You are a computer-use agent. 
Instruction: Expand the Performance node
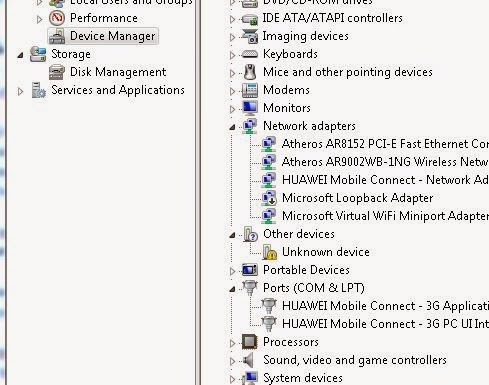[39, 19]
